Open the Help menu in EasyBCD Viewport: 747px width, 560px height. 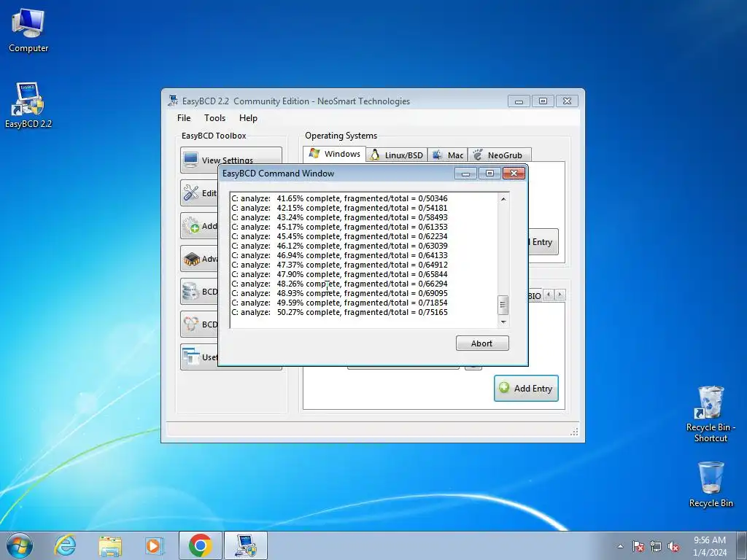click(248, 118)
